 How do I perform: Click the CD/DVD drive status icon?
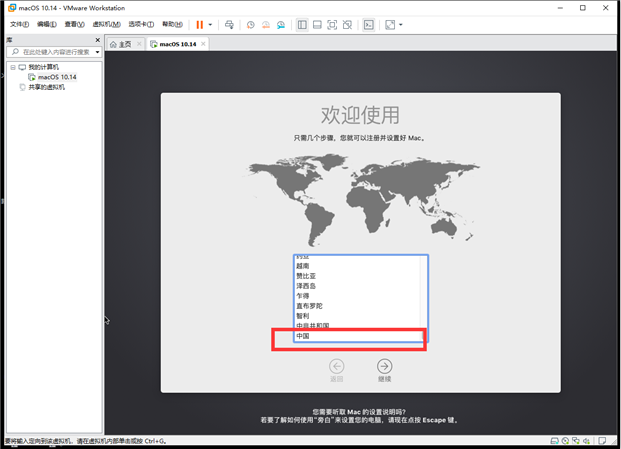tap(565, 441)
